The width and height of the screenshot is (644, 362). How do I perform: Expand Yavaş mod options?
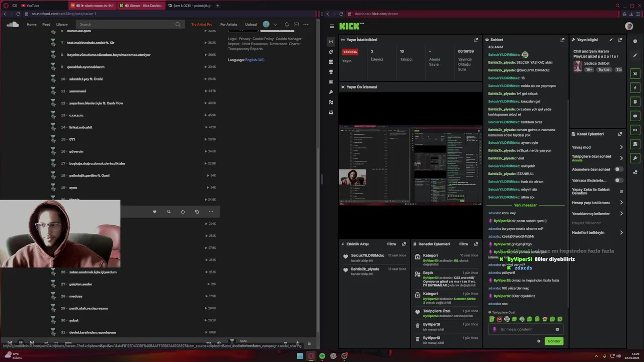(x=621, y=147)
